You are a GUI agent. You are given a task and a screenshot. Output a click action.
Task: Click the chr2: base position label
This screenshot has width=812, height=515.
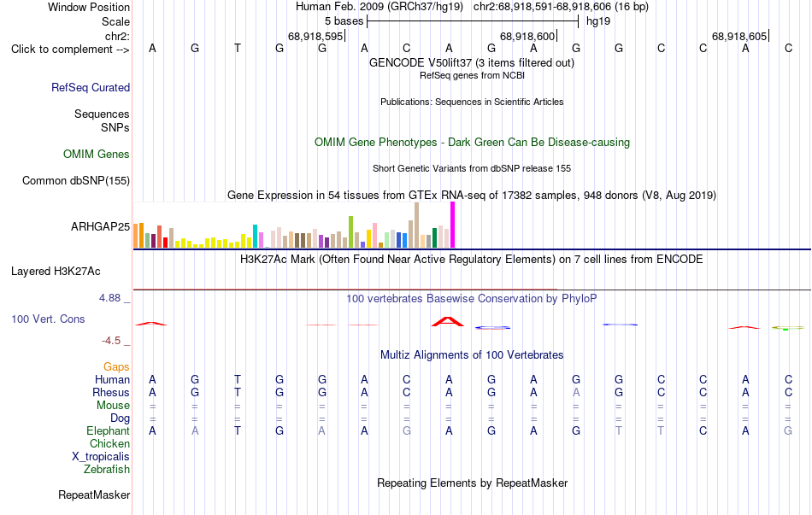pos(117,36)
